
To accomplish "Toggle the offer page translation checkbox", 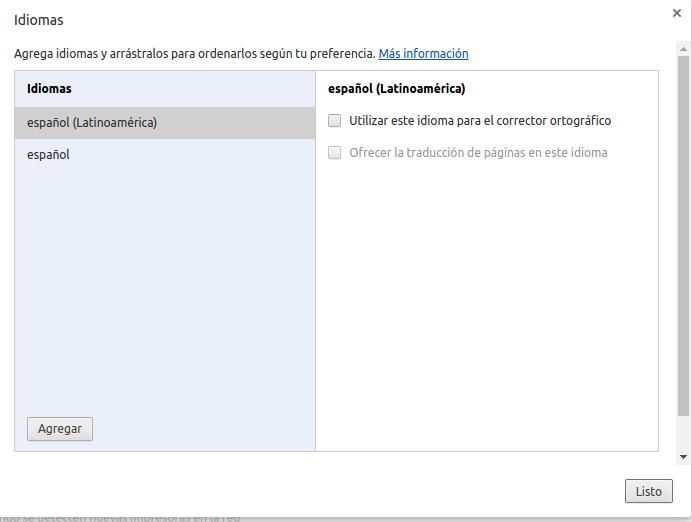I will (x=335, y=153).
